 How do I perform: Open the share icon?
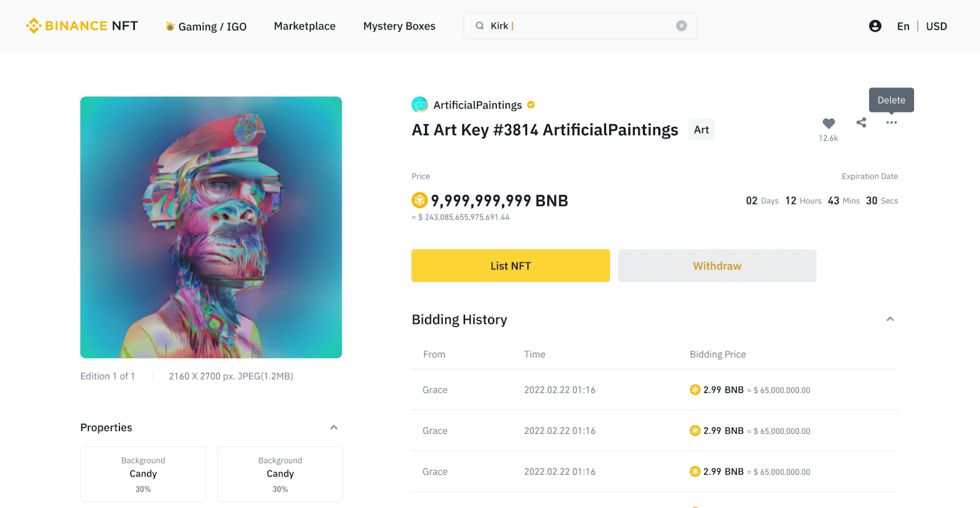(861, 122)
